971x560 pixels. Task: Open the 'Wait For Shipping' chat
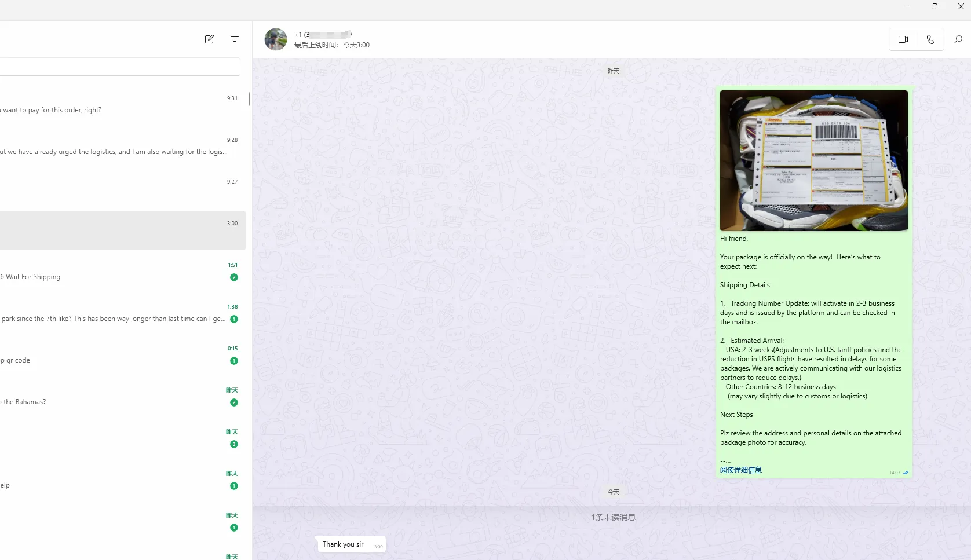tap(123, 272)
